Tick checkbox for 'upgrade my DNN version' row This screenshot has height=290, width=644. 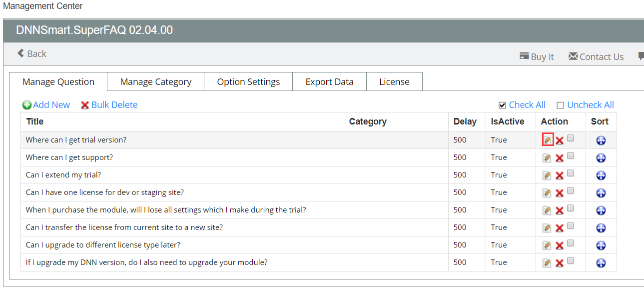coord(571,261)
